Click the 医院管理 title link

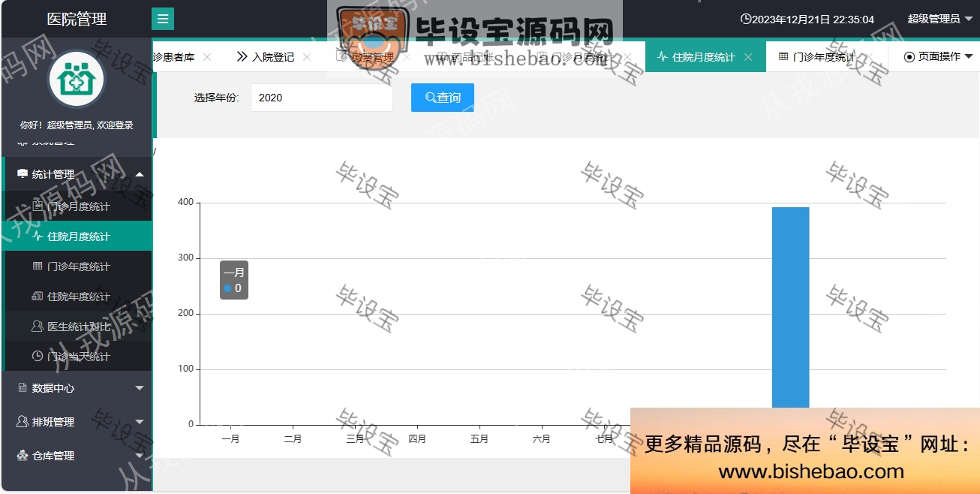[x=77, y=19]
